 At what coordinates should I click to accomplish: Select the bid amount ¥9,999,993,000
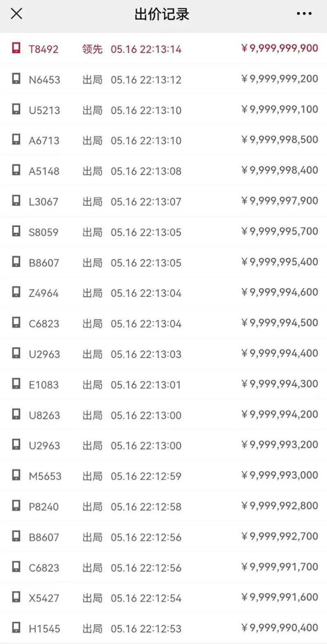(x=280, y=475)
